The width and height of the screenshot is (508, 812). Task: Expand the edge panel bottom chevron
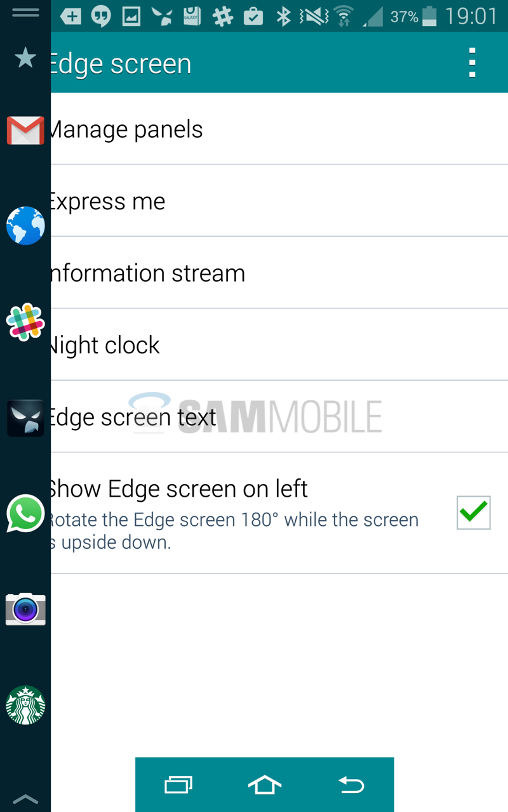25,799
